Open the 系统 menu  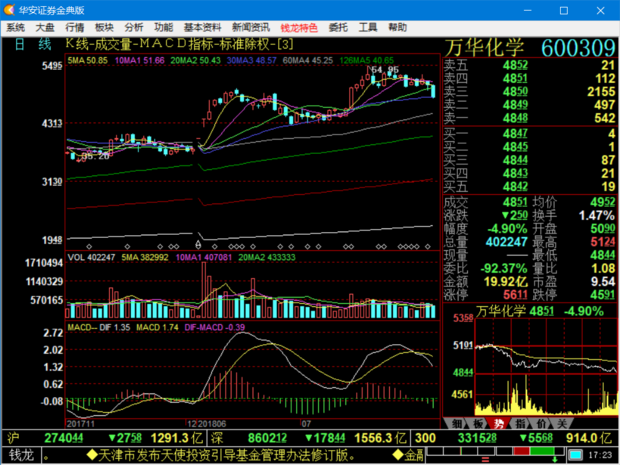click(x=15, y=27)
